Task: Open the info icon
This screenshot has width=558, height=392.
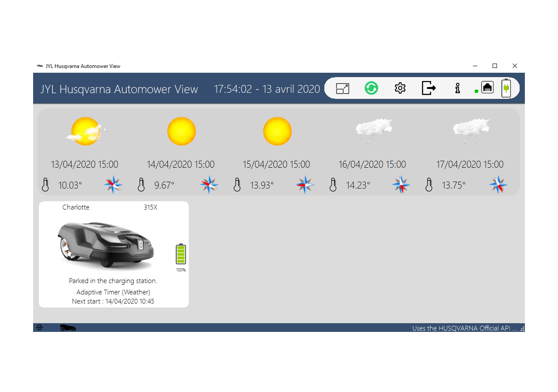Action: click(457, 88)
